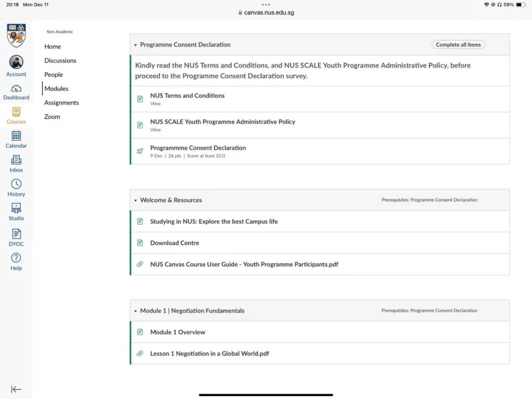Screen dimensions: 532x399
Task: Open the DYOC document icon
Action: click(x=16, y=234)
